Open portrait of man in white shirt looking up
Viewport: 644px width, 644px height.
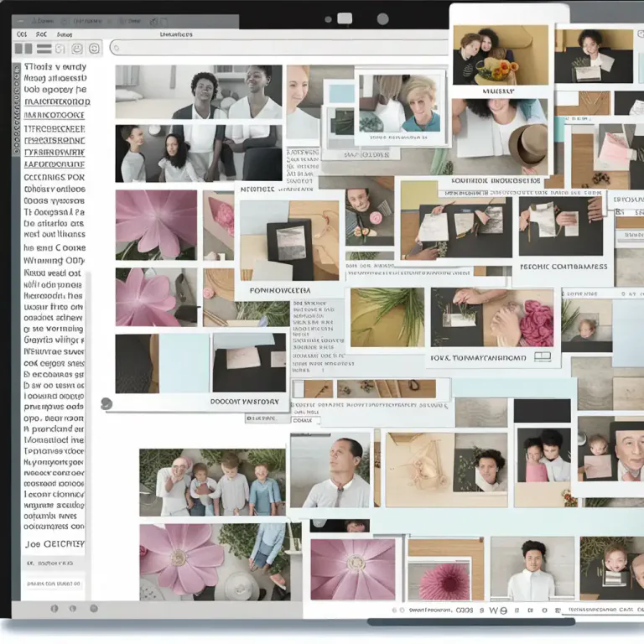pyautogui.click(x=330, y=470)
